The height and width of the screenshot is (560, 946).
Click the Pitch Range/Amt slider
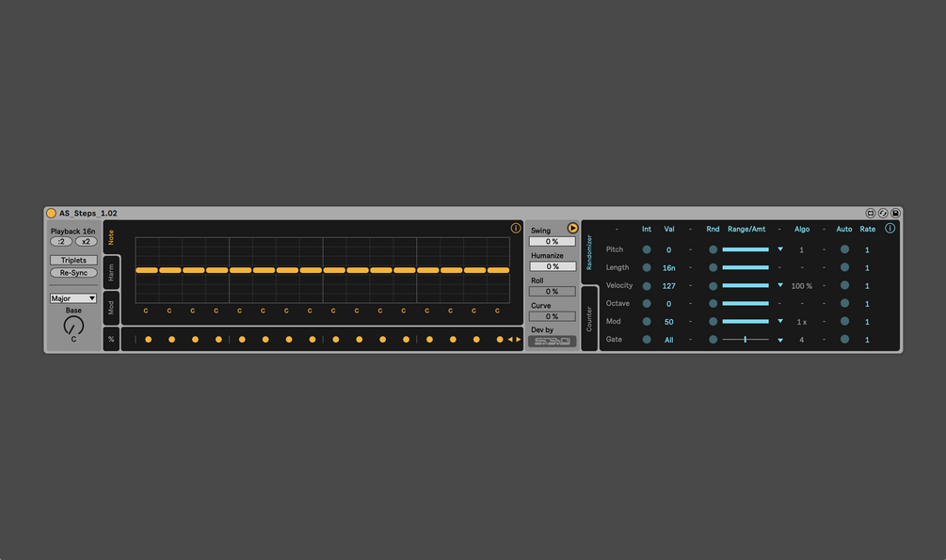point(746,249)
